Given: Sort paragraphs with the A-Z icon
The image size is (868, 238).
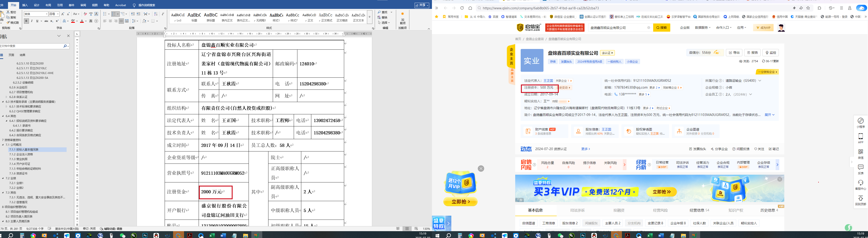Looking at the screenshot, I should click(156, 14).
